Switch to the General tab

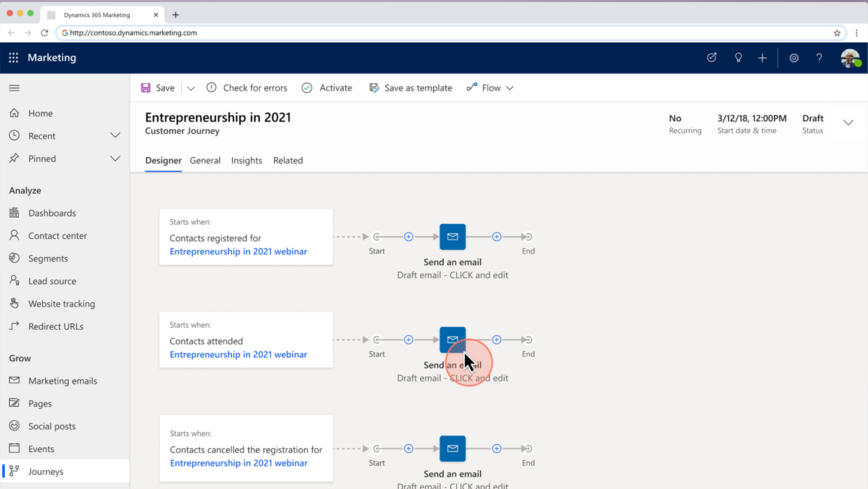[205, 160]
